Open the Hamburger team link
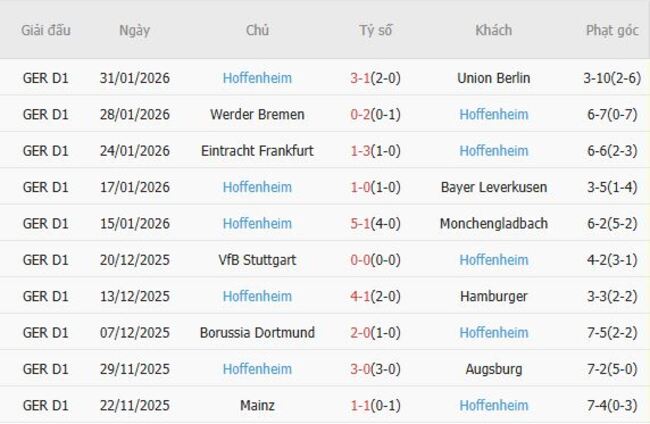 click(x=493, y=296)
